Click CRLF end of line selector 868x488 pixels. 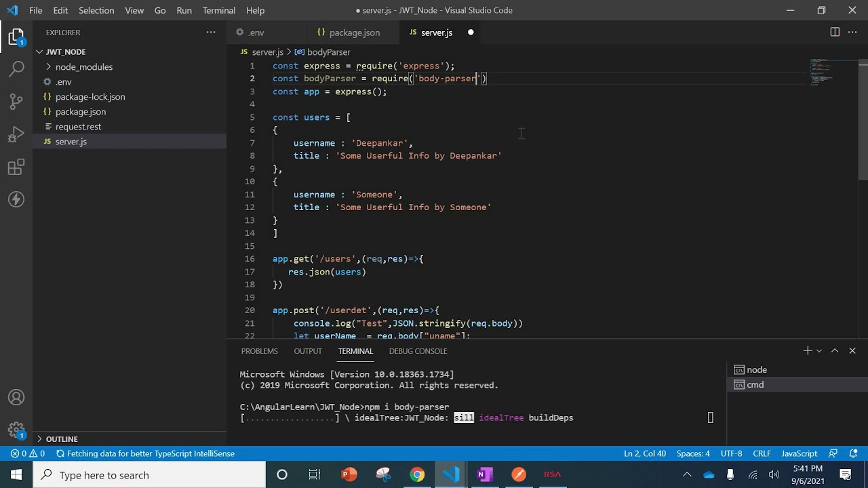[x=762, y=453]
